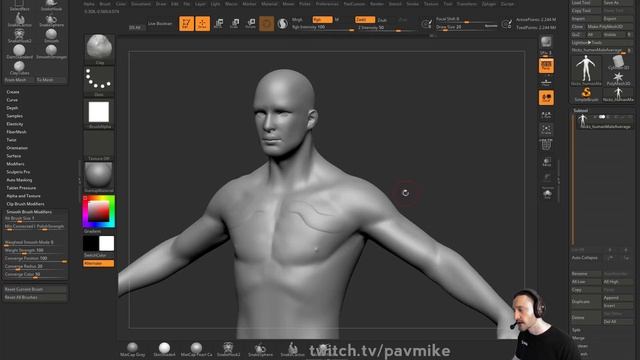Select the SnakeSphere brush in left palette
Viewport: 640px width, 360px height.
[51, 20]
